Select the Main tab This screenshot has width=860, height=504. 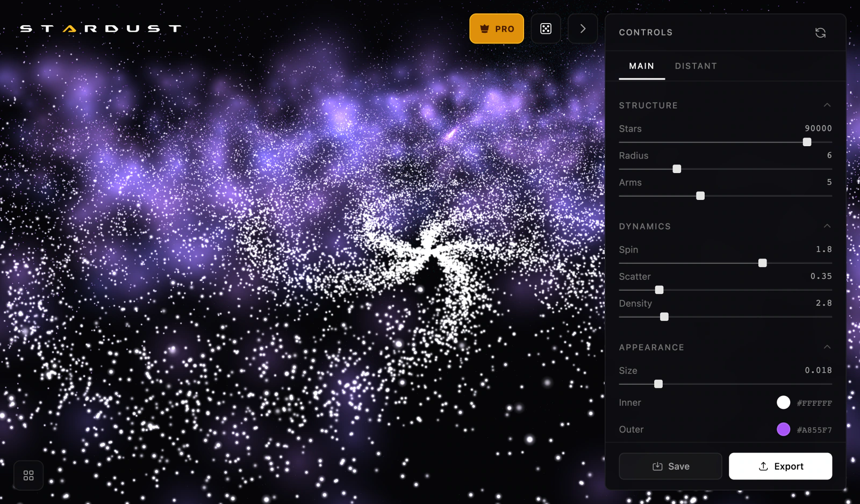[x=642, y=66]
